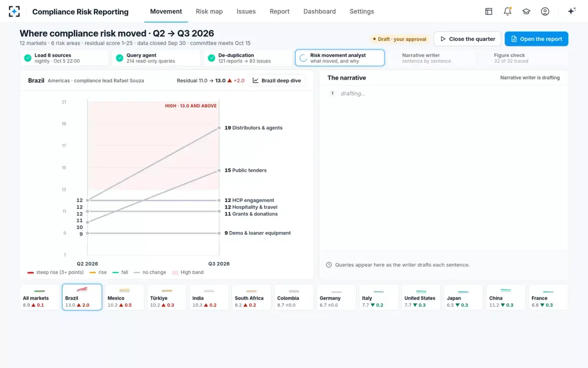Click the Open the report button
Viewport: 588px width, 368px height.
537,39
